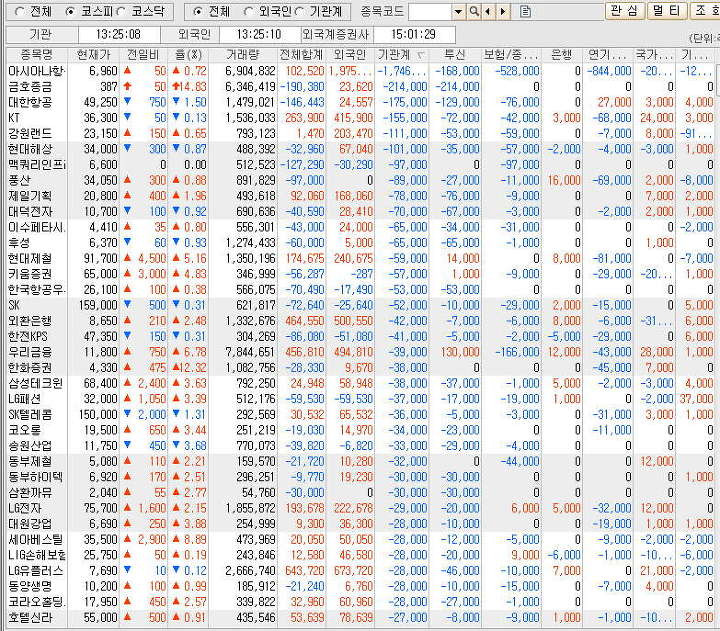Sort by the 종목명 column header
The image size is (720, 631).
point(37,55)
